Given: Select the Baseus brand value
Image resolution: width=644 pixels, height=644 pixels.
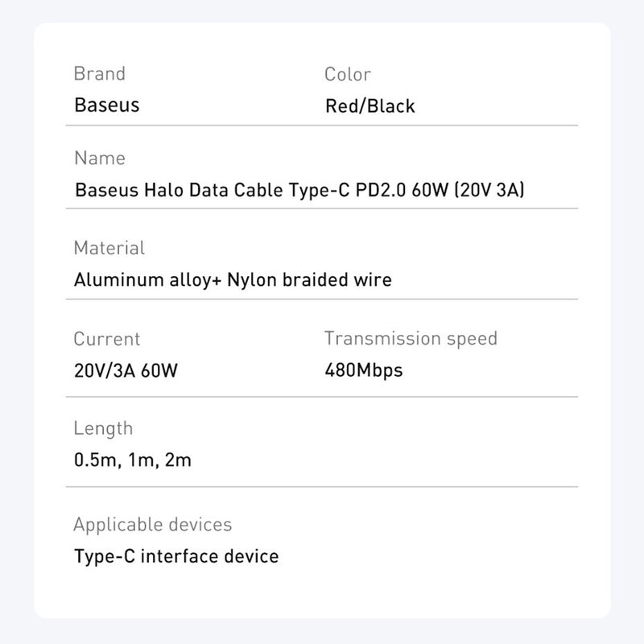Looking at the screenshot, I should point(106,105).
